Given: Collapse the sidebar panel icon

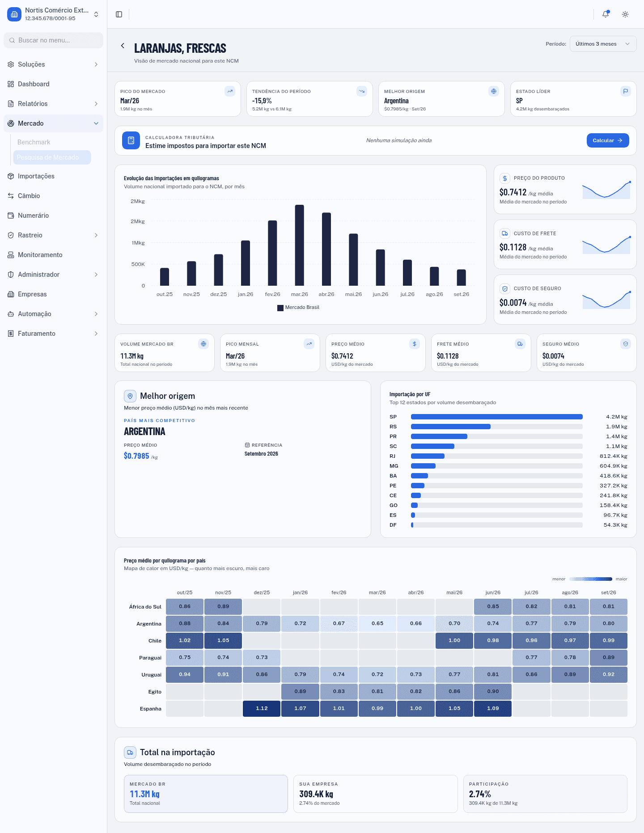Looking at the screenshot, I should point(119,14).
